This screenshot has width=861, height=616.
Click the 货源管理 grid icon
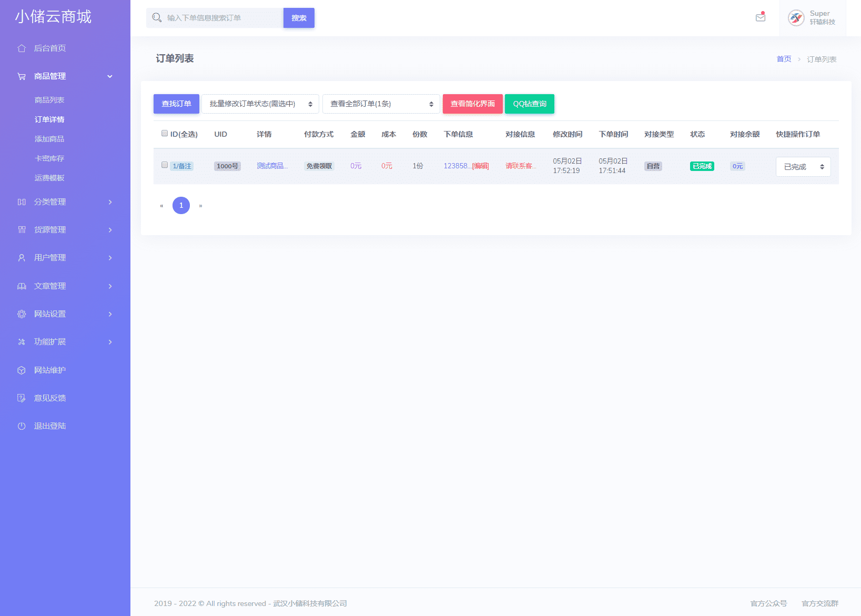coord(22,230)
